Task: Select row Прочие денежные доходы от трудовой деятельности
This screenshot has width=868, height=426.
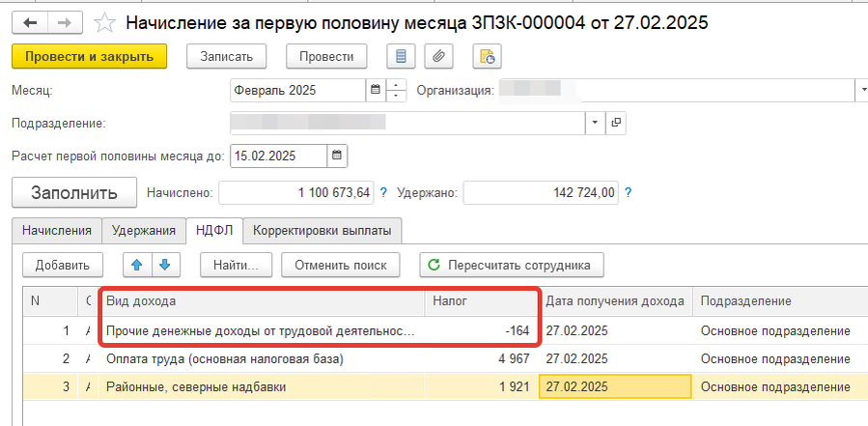Action: click(445, 330)
